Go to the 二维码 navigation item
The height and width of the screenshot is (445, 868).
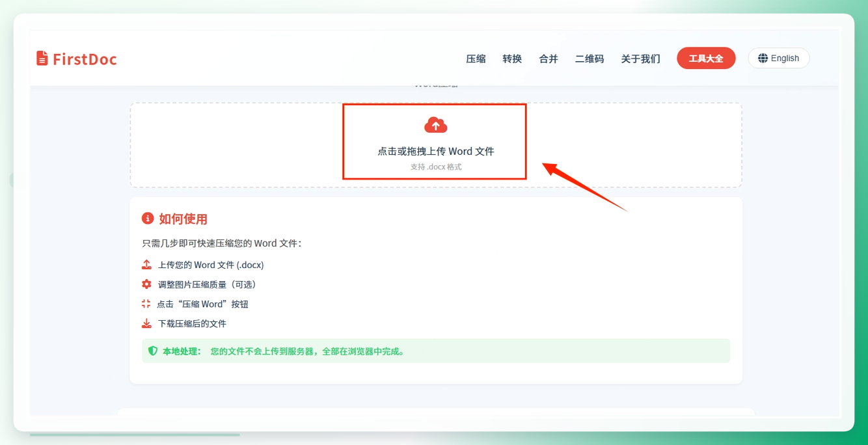[590, 59]
